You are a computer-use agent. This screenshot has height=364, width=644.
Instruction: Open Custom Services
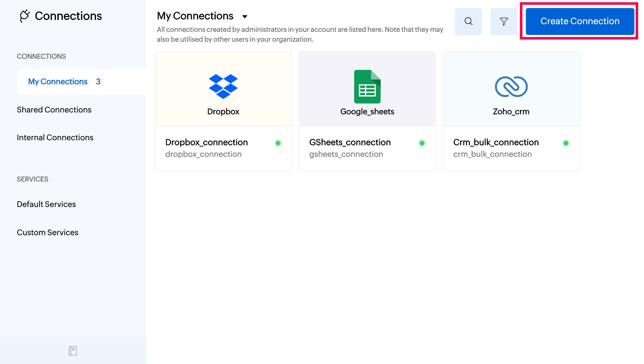pyautogui.click(x=48, y=232)
